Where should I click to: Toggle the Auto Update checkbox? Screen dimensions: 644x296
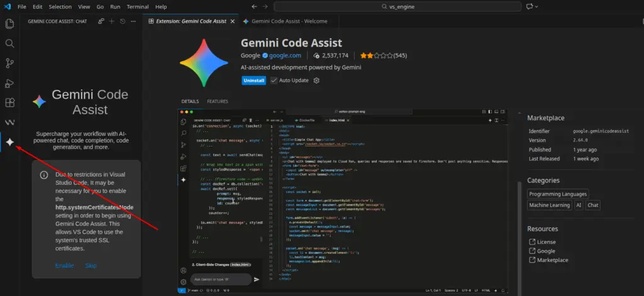(274, 80)
